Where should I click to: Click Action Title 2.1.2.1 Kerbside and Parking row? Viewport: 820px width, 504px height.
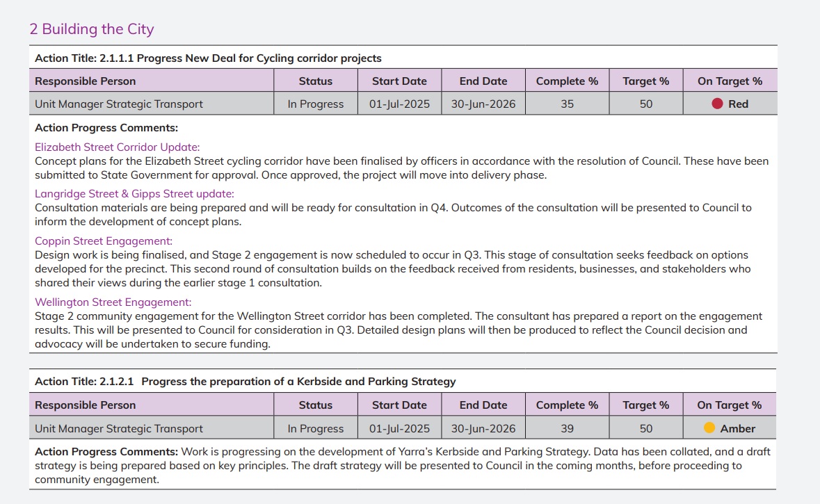coord(245,381)
